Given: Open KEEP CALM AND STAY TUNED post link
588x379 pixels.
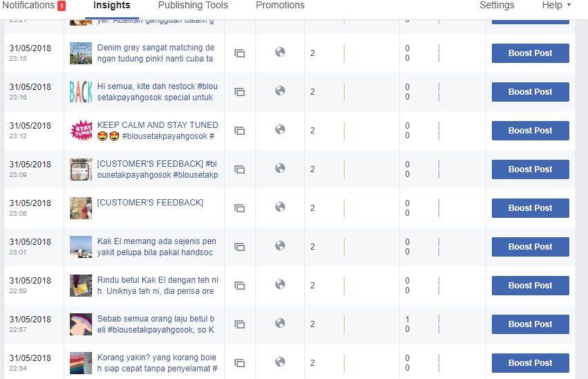Looking at the screenshot, I should point(158,131).
